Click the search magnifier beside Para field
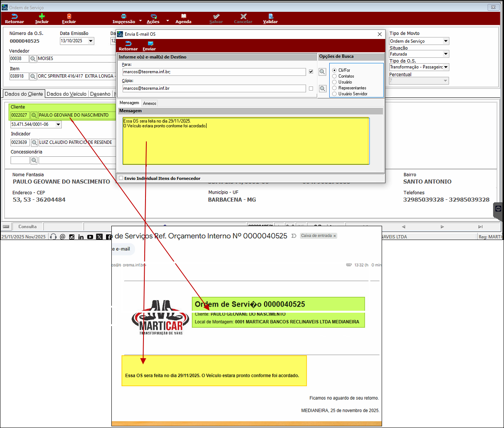 (x=322, y=72)
